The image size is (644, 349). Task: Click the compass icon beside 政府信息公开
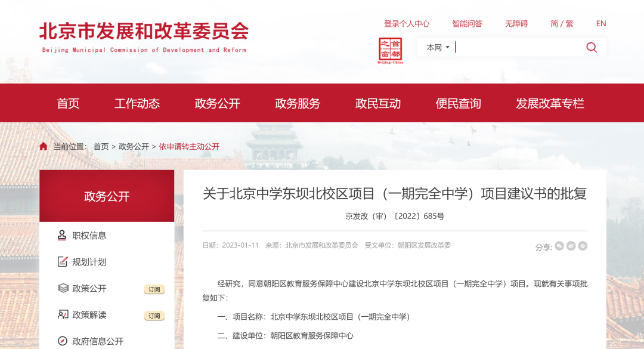[63, 341]
